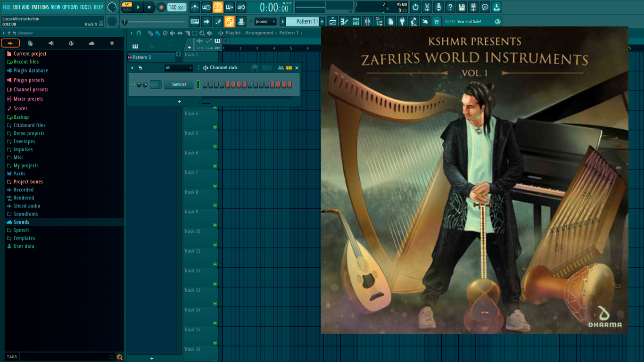The height and width of the screenshot is (362, 644).
Task: Open the help question mark icon
Action: coord(450,7)
